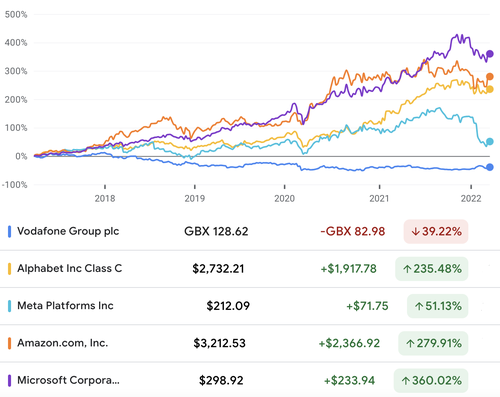Click Microsoft purple color marker in list

(x=9, y=380)
